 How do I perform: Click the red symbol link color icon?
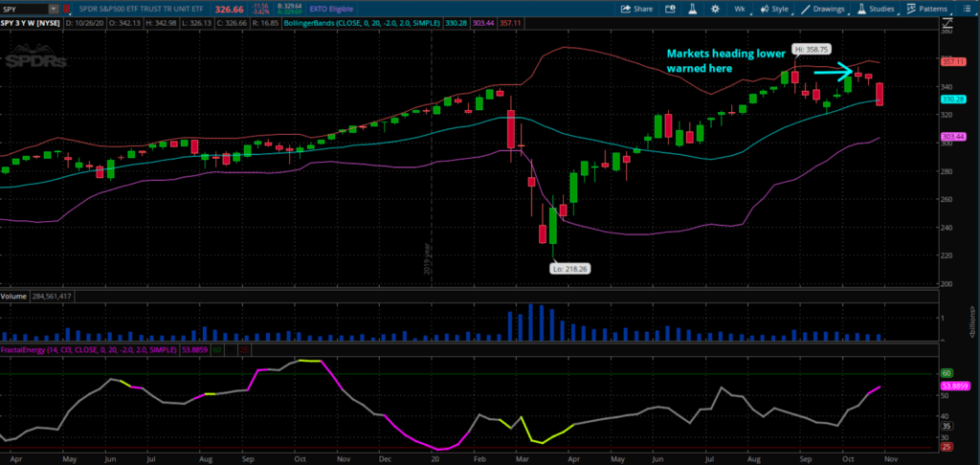pyautogui.click(x=66, y=9)
